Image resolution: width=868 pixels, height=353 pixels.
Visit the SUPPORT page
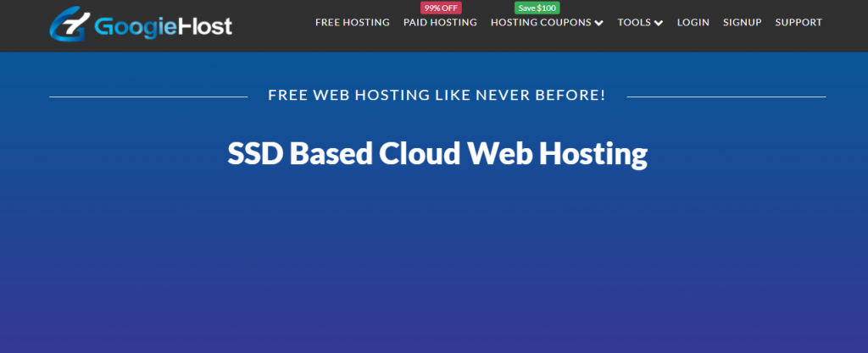point(798,23)
